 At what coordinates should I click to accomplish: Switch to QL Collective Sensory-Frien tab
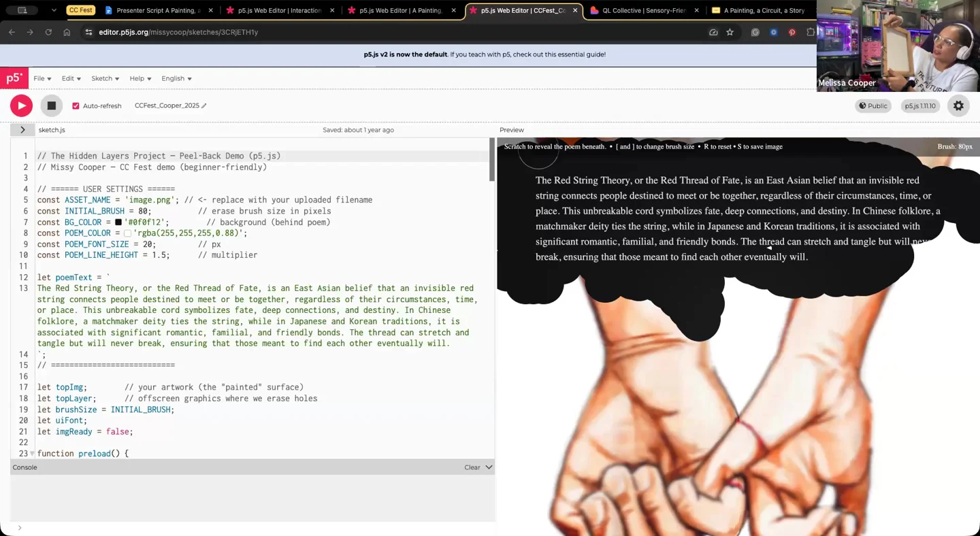click(x=644, y=10)
